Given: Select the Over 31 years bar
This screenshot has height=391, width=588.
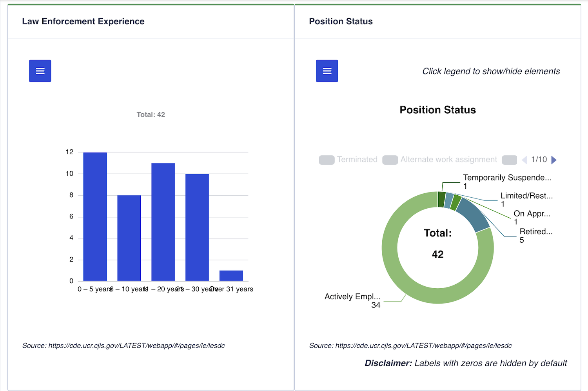Looking at the screenshot, I should pyautogui.click(x=231, y=276).
